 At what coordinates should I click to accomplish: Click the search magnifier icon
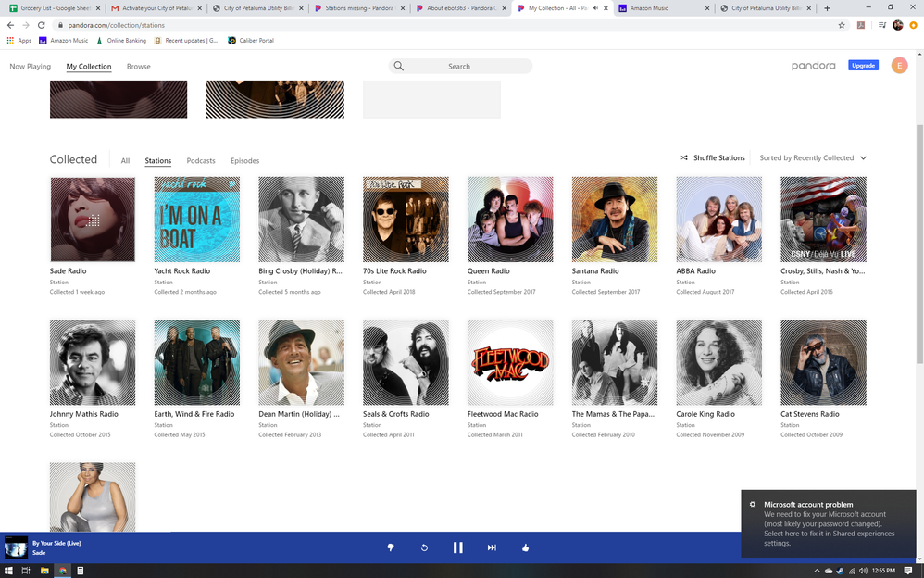click(399, 66)
